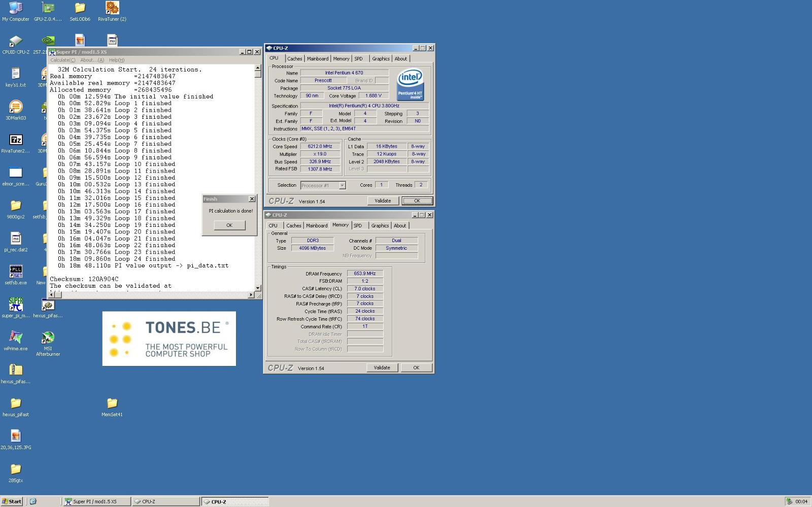Viewport: 812px width, 507px height.
Task: Click left arrow of Super PI horizontal scrollbar
Action: 51,294
